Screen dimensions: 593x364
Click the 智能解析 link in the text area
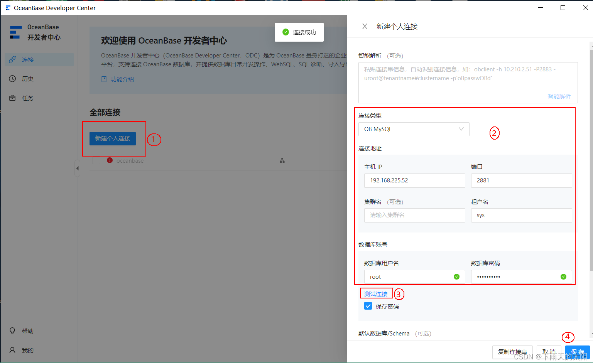[x=559, y=96]
